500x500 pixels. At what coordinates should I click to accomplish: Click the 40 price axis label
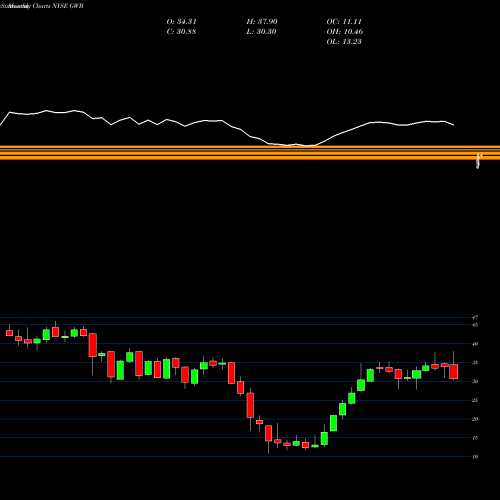point(475,344)
